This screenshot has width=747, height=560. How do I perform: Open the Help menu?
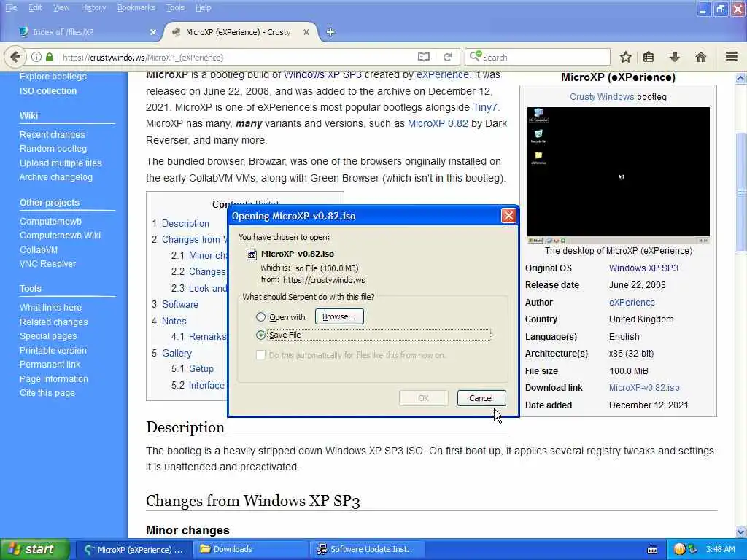(x=203, y=7)
